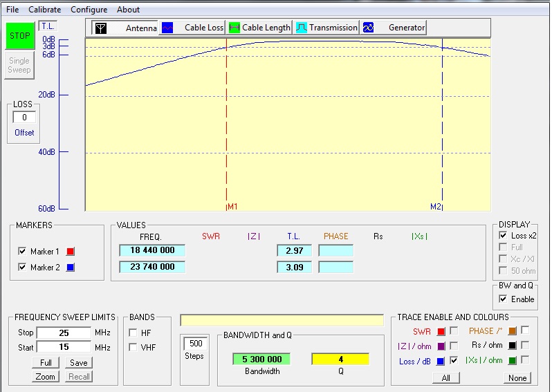
Task: Click the red Marker 1 color square
Action: [x=70, y=252]
